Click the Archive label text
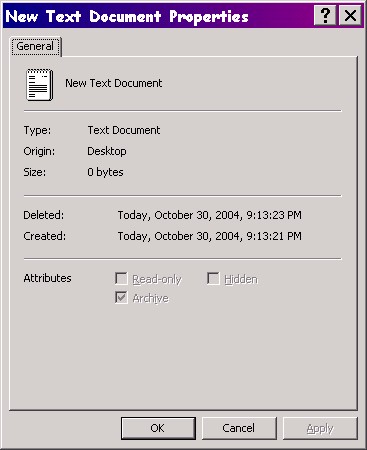Image resolution: width=367 pixels, height=450 pixels. [151, 298]
